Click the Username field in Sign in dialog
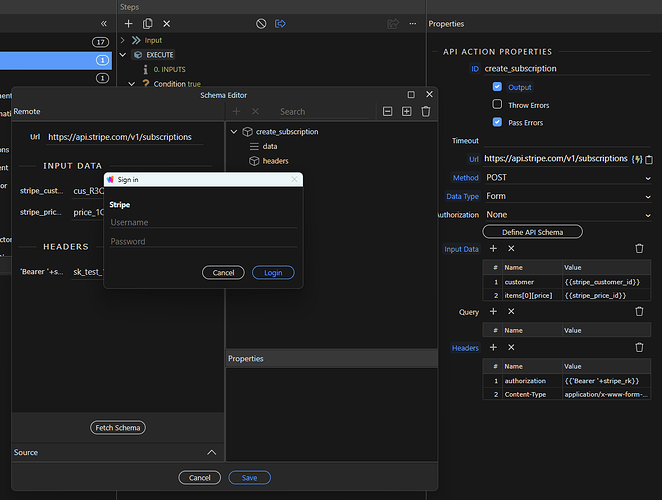Viewport: 662px width, 500px height. point(203,222)
